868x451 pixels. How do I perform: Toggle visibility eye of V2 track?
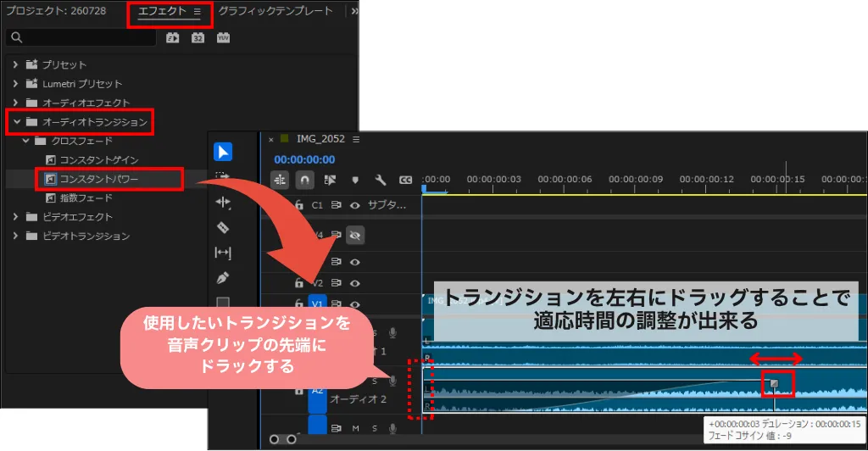pos(355,283)
